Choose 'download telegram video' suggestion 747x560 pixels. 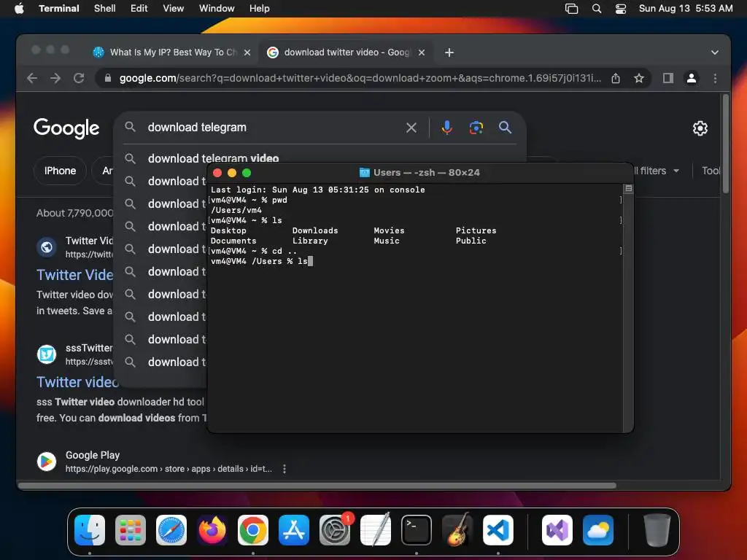tap(214, 158)
